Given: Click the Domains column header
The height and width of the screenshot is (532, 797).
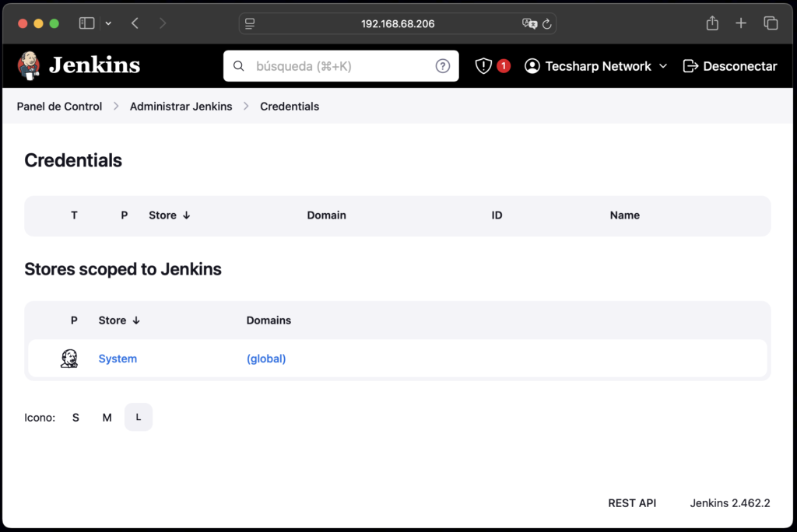Looking at the screenshot, I should tap(269, 320).
